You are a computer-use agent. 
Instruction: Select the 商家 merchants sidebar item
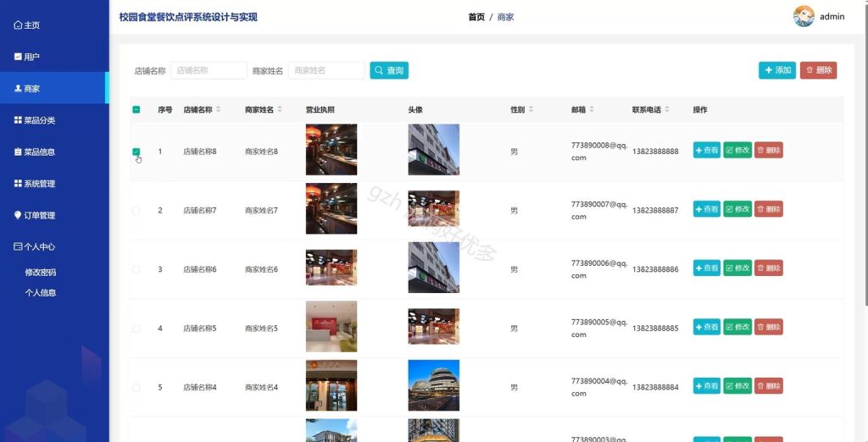[54, 88]
